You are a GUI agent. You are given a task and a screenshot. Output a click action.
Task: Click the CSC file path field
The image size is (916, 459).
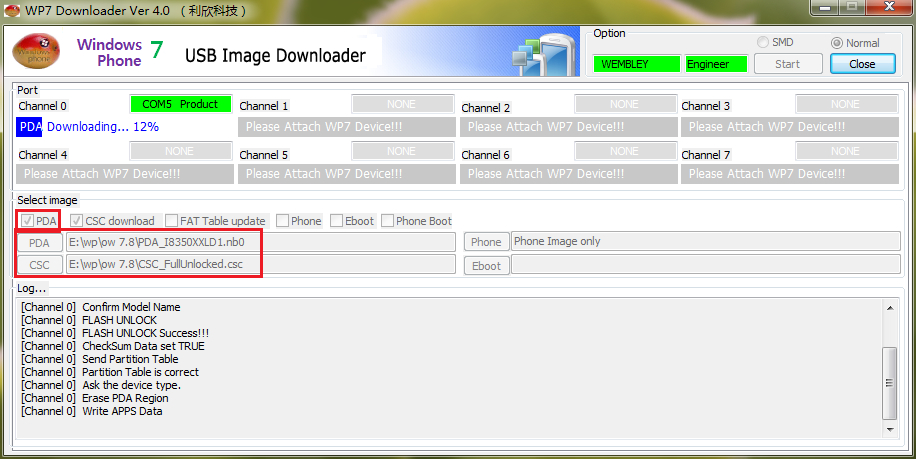261,264
